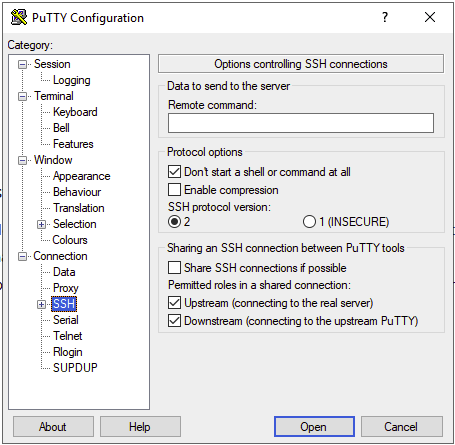This screenshot has width=455, height=445.
Task: Focus the Remote command input field
Action: [x=301, y=123]
